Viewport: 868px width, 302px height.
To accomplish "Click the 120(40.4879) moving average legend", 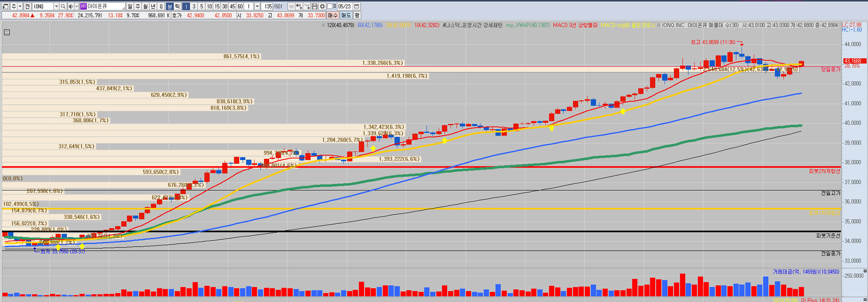I will click(x=340, y=25).
